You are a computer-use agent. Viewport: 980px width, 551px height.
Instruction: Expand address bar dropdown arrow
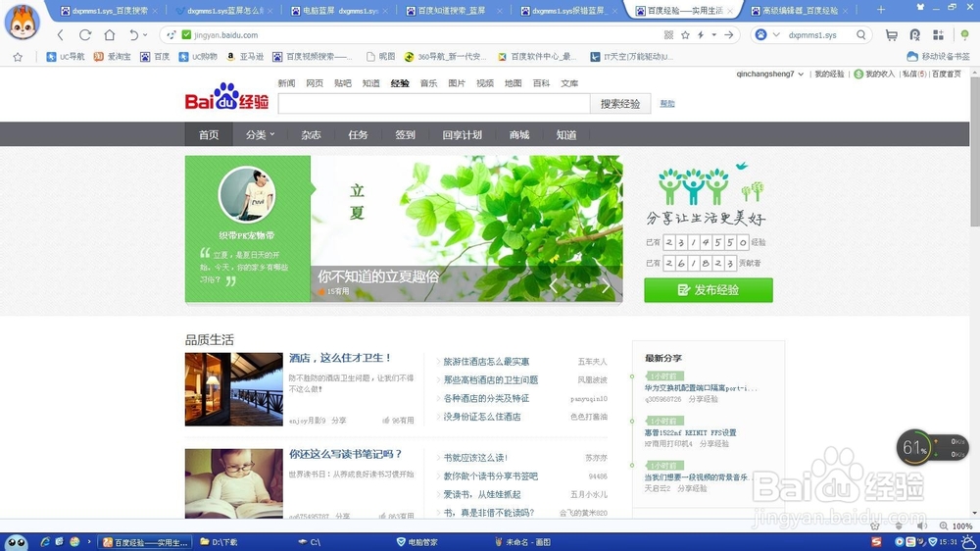click(713, 35)
